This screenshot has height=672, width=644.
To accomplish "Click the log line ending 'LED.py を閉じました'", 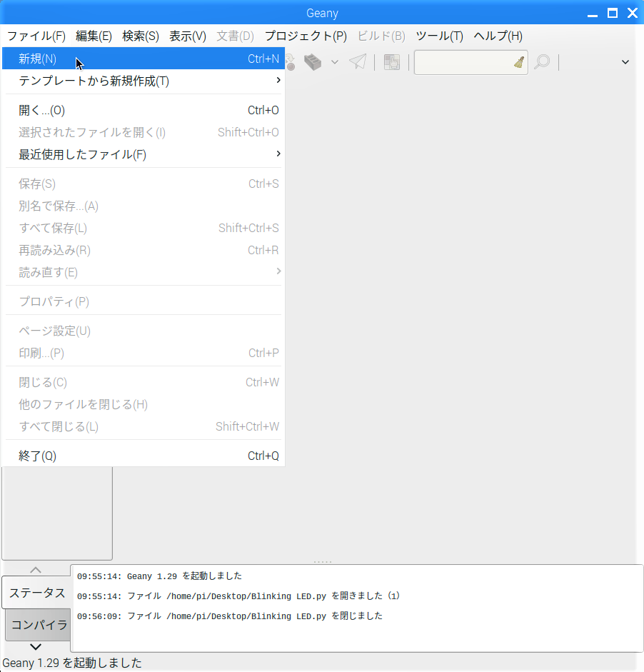I will point(230,616).
